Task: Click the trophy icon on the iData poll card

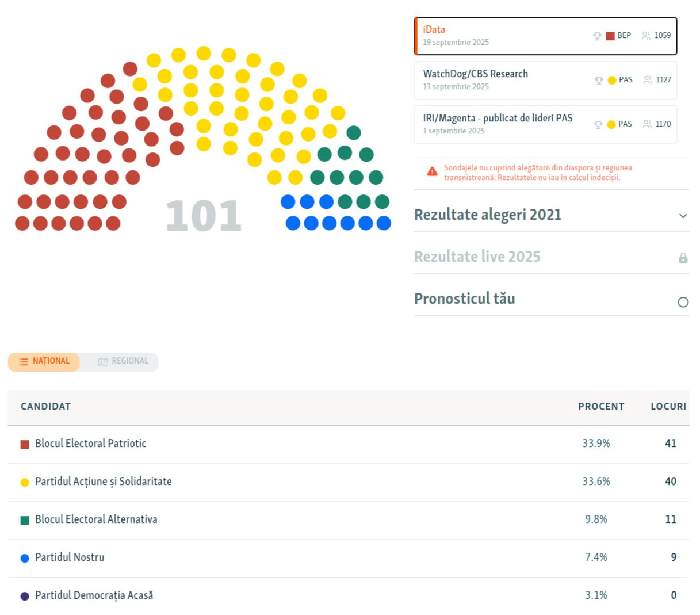Action: pyautogui.click(x=597, y=36)
